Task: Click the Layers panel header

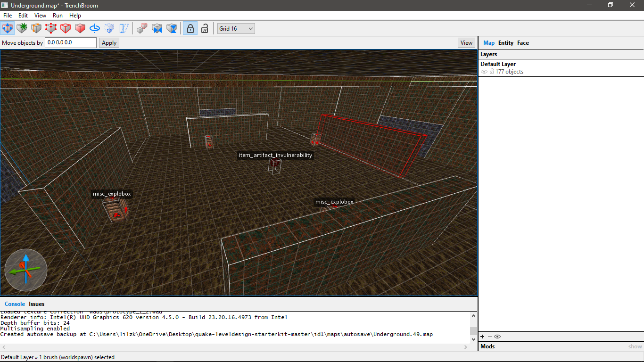Action: [561, 54]
